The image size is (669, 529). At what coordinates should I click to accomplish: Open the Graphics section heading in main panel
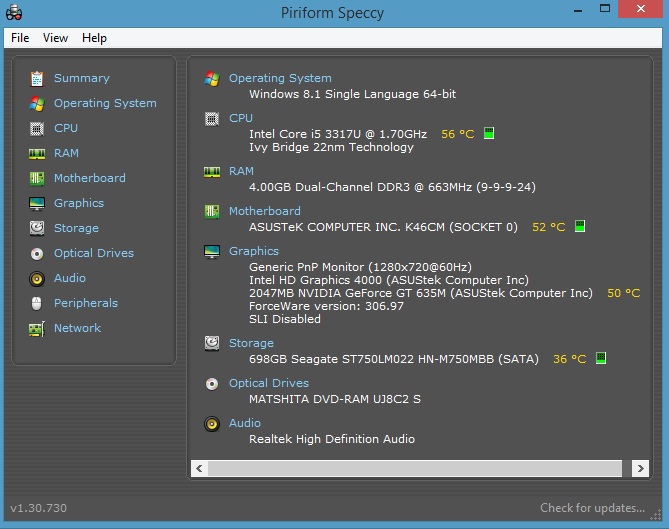tap(254, 251)
